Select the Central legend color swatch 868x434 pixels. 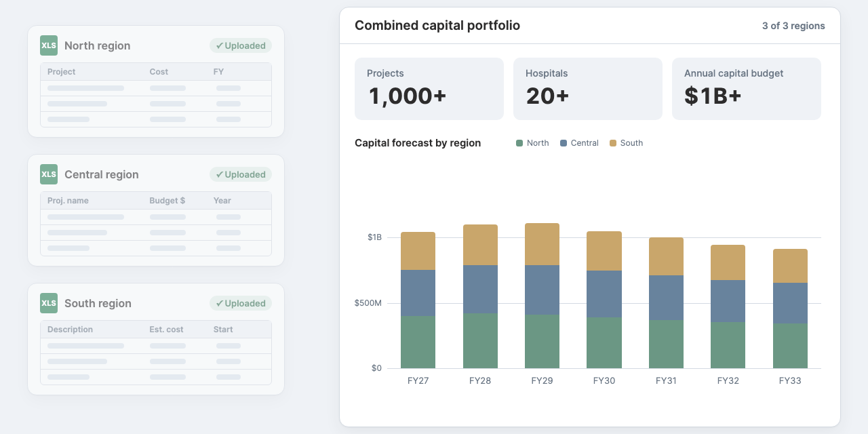564,143
